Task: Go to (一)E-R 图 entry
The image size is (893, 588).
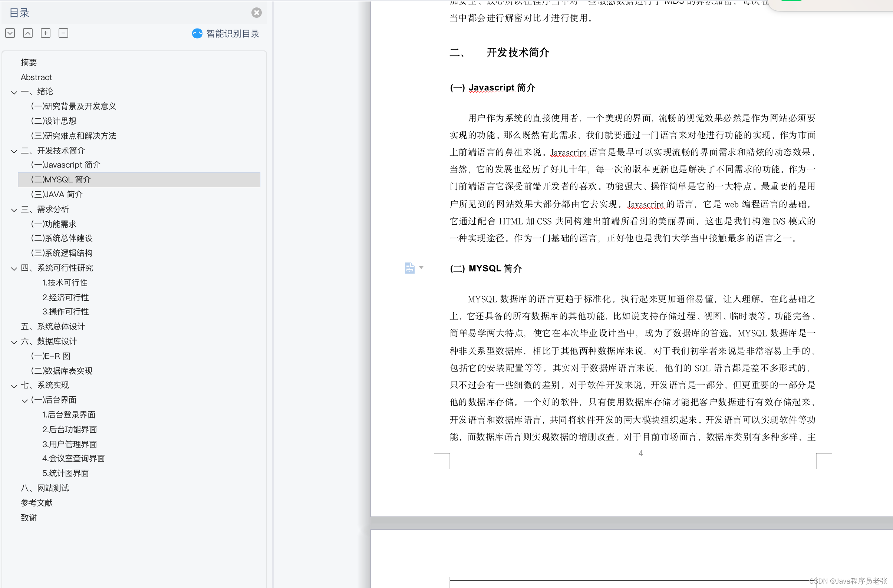Action: 51,356
